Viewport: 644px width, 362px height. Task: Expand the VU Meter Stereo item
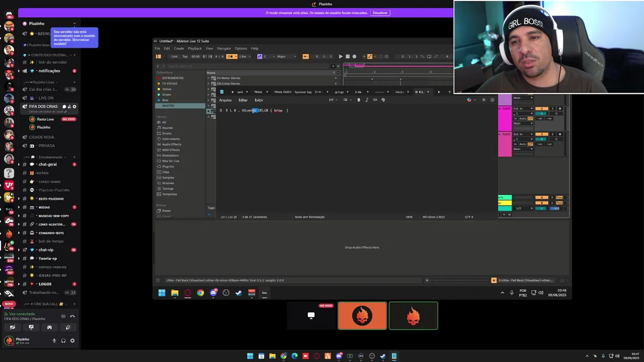coord(209,78)
